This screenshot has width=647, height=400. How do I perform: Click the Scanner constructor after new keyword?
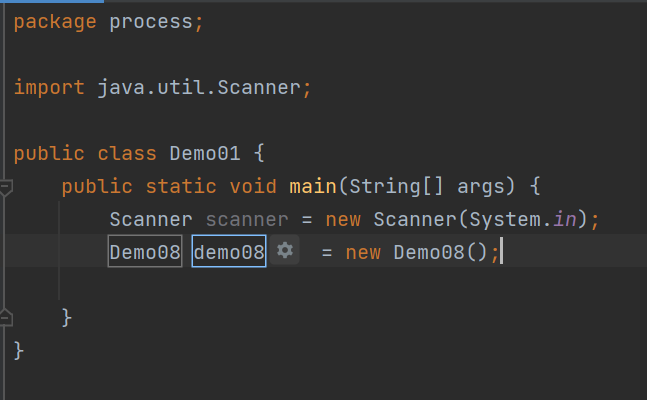point(409,219)
